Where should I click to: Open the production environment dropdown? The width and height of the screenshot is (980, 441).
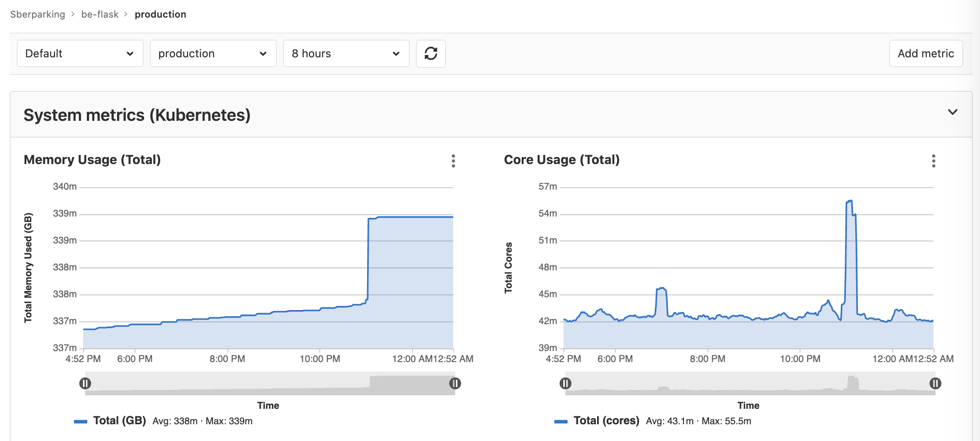point(213,53)
